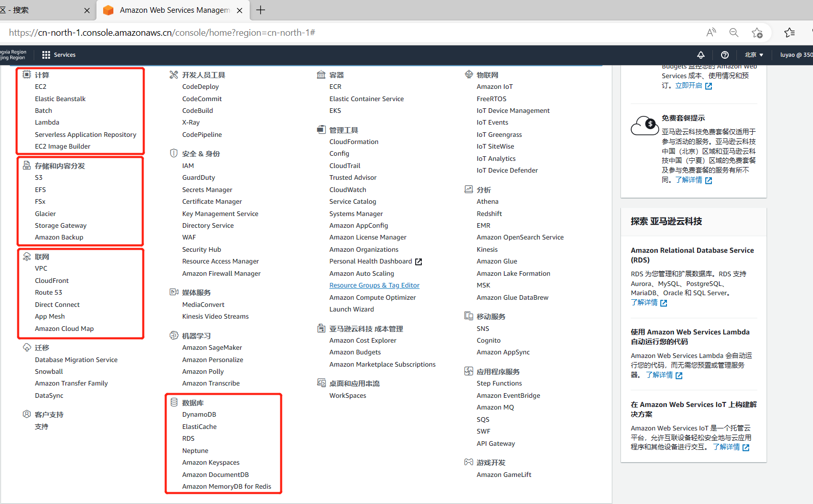Open the help question mark icon
Image resolution: width=813 pixels, height=504 pixels.
[725, 55]
